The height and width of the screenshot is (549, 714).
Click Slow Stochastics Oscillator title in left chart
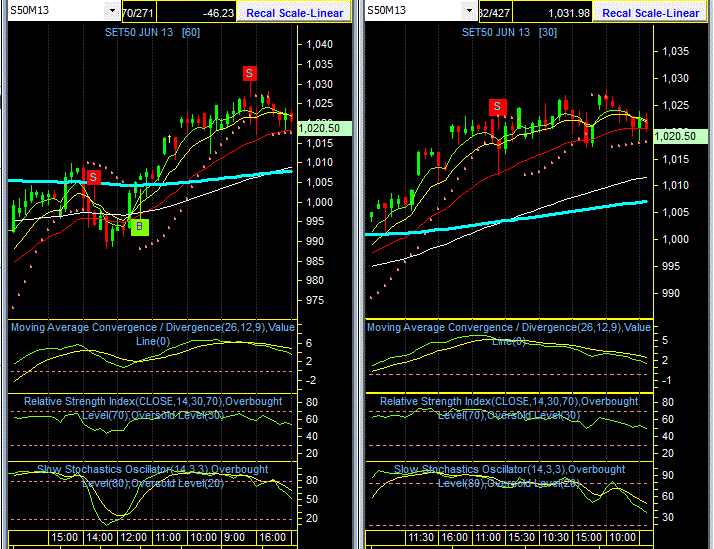coord(153,476)
